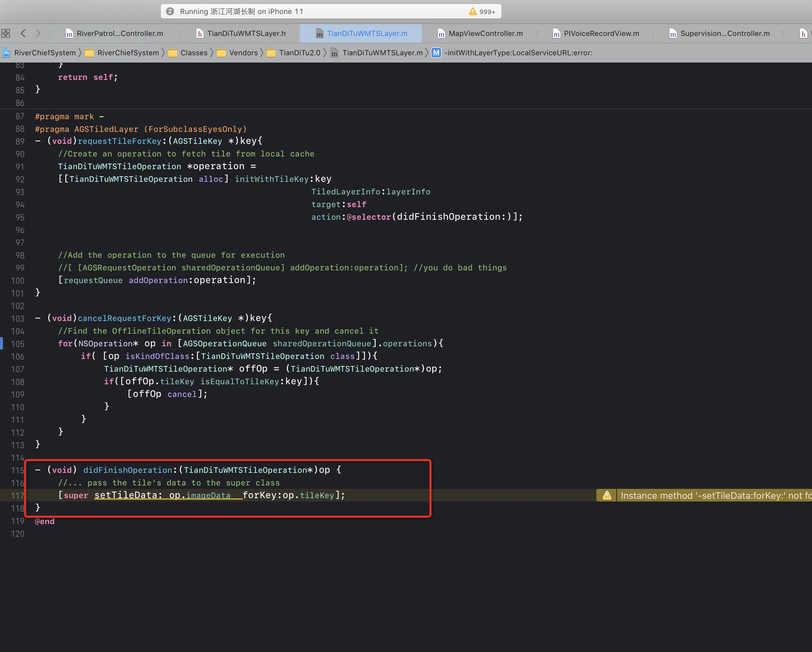
Task: Click the Instance method not found warning message
Action: 714,495
